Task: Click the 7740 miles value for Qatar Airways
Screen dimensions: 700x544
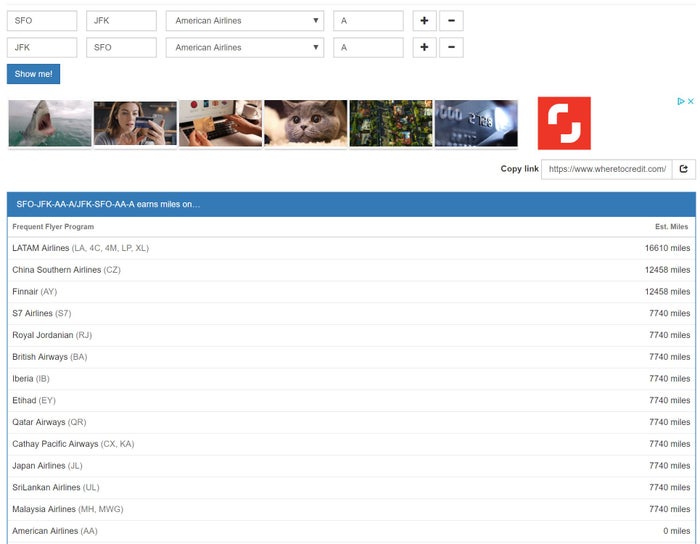Action: click(670, 422)
